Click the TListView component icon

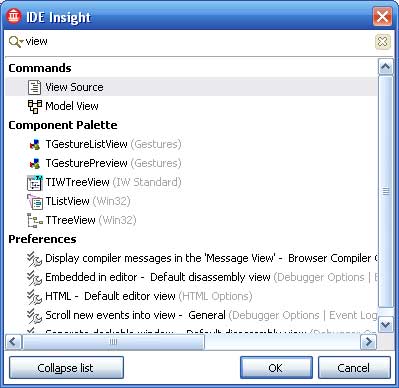[x=35, y=202]
